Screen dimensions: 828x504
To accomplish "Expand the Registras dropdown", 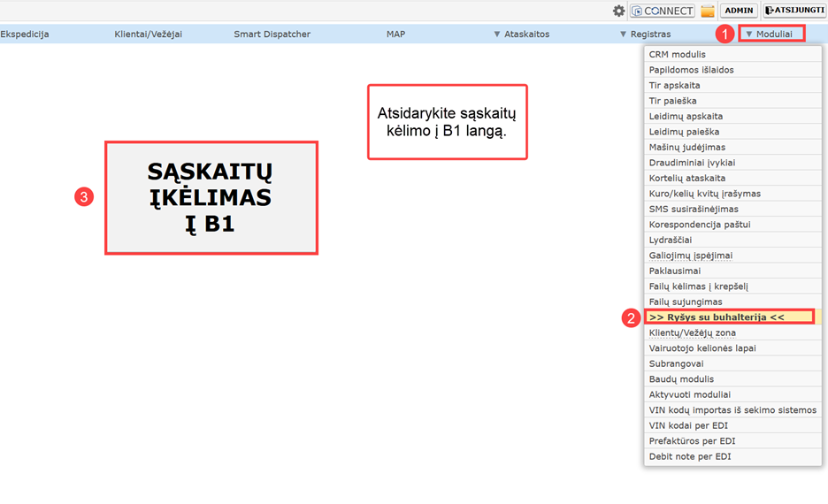I will (645, 34).
